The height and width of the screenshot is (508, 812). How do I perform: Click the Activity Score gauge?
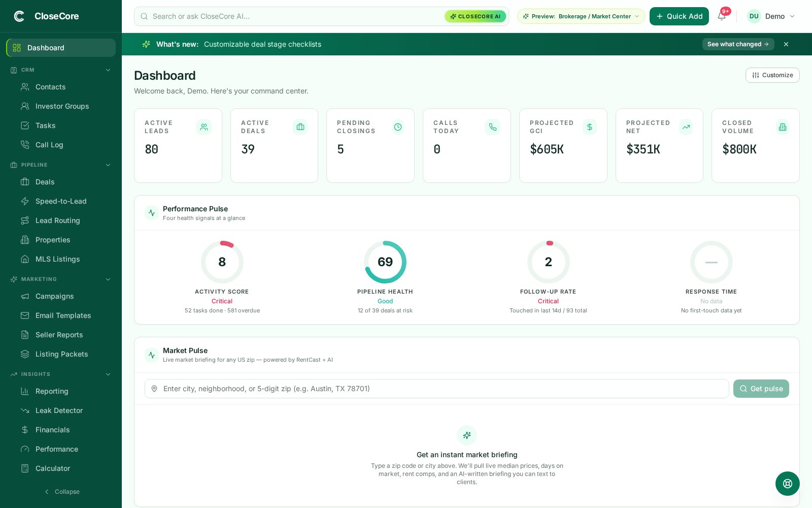tap(222, 262)
